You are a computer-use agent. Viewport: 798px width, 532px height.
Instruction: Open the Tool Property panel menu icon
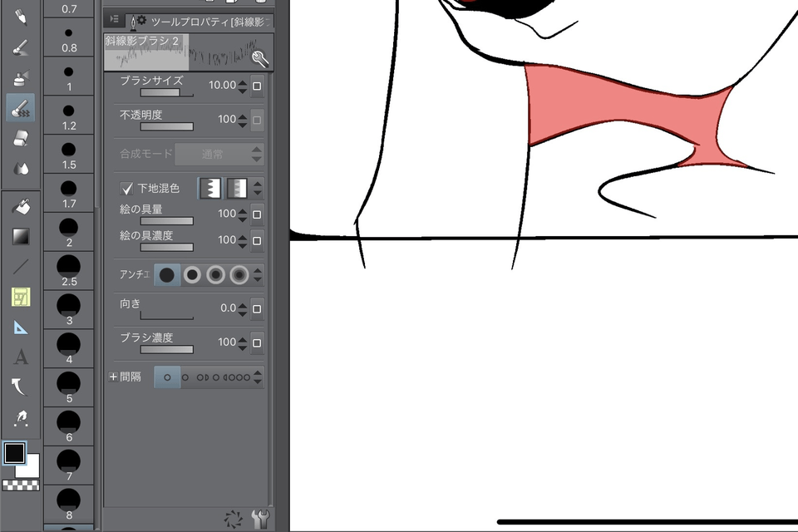coord(115,19)
